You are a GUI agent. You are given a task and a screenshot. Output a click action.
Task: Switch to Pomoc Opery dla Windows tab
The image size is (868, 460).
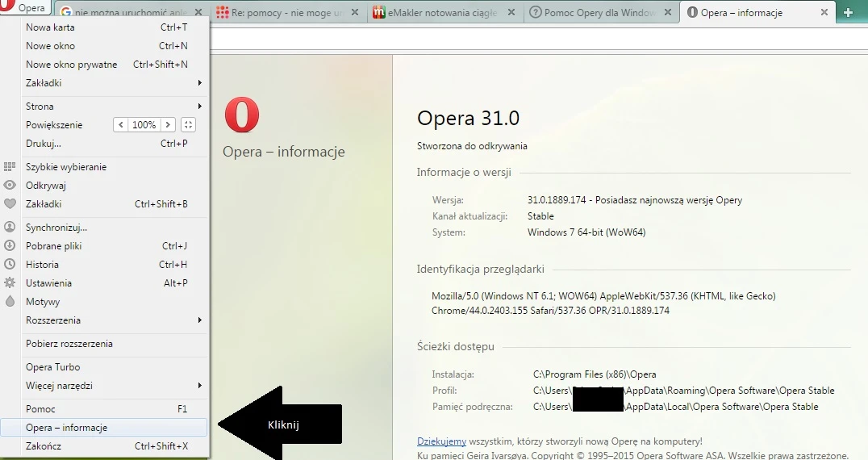601,11
